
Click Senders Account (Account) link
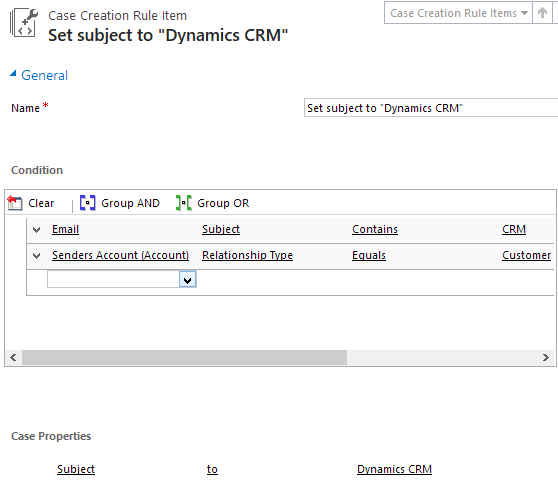120,255
